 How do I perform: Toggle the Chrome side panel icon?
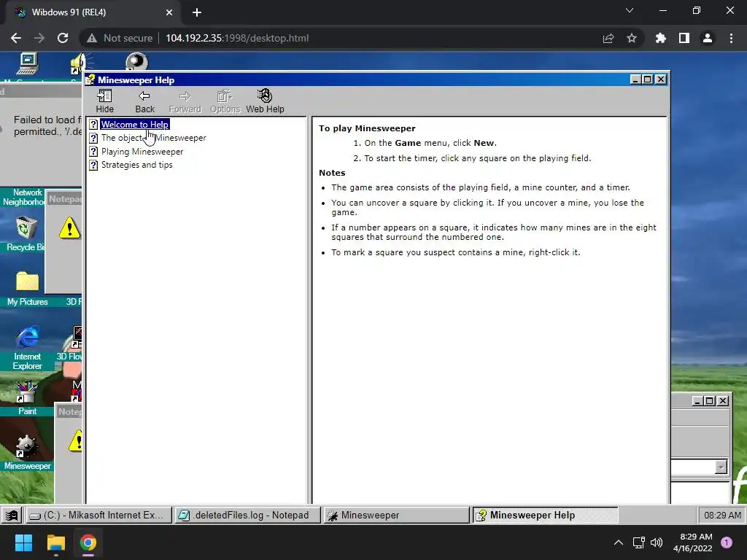(684, 38)
